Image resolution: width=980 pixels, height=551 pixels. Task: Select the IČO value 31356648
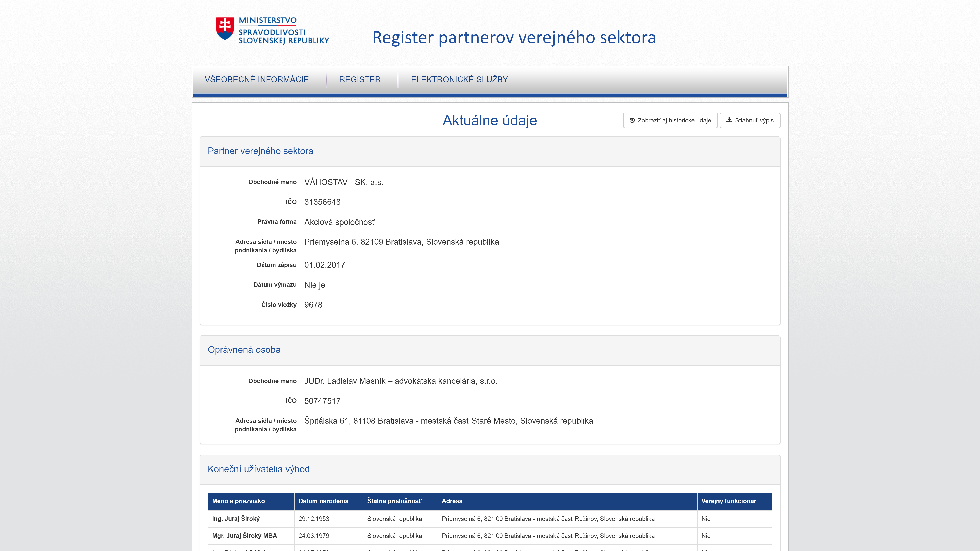click(x=322, y=202)
